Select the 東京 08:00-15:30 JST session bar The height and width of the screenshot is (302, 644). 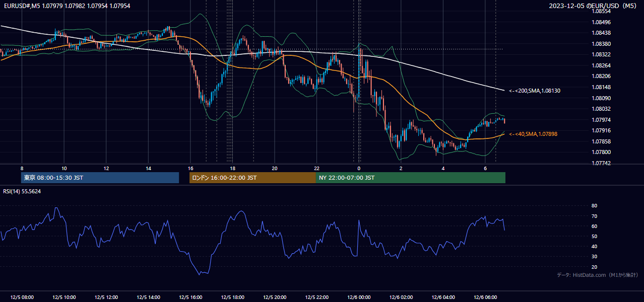[100, 178]
